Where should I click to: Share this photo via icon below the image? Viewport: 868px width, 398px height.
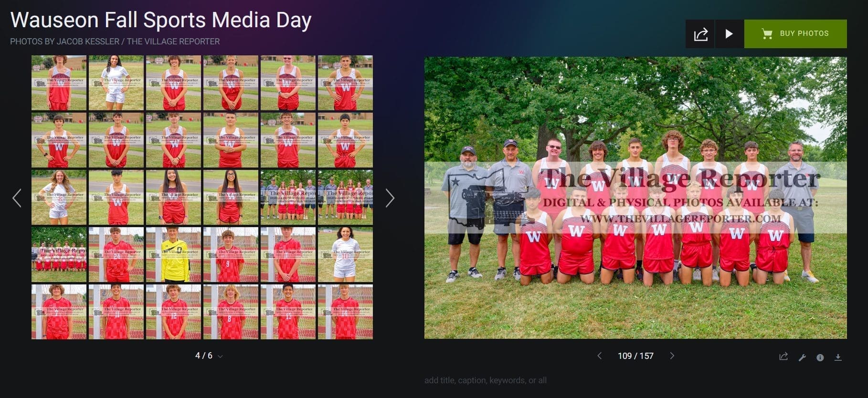point(783,357)
